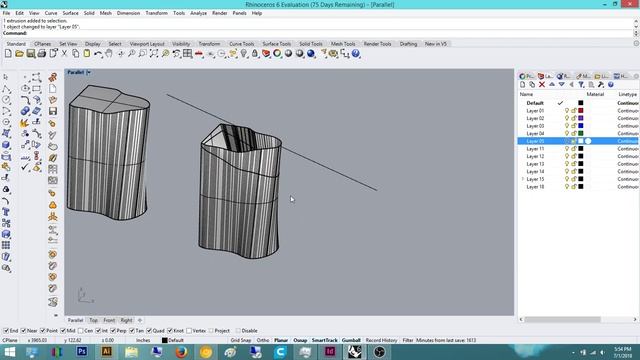The height and width of the screenshot is (360, 640).
Task: Toggle Grid Snap in status bar
Action: tap(240, 340)
